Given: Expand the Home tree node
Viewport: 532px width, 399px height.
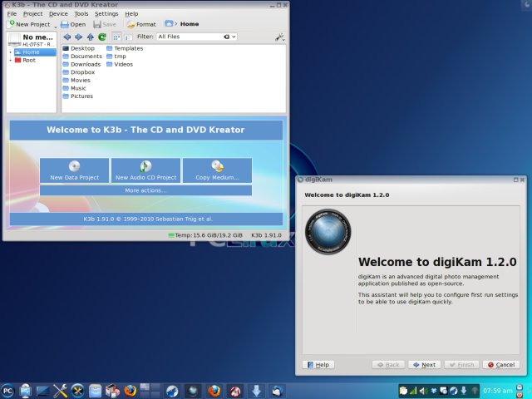Looking at the screenshot, I should pos(11,52).
